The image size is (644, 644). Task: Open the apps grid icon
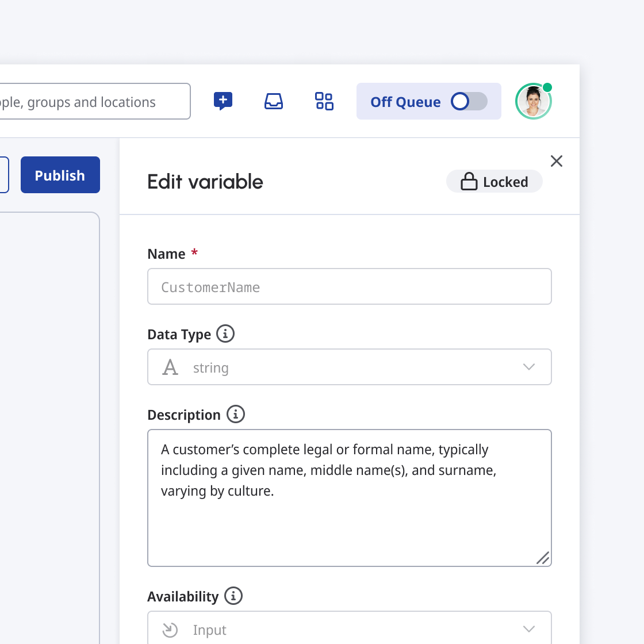pos(324,101)
